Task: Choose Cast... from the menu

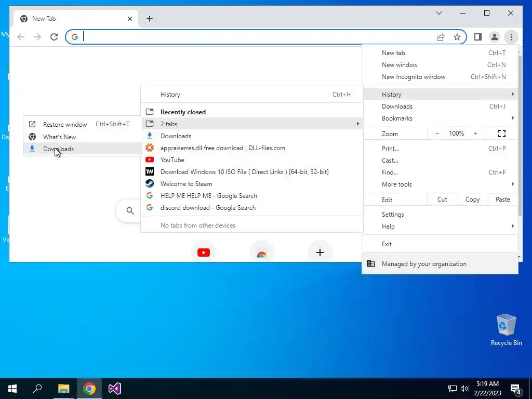Action: pos(440,160)
